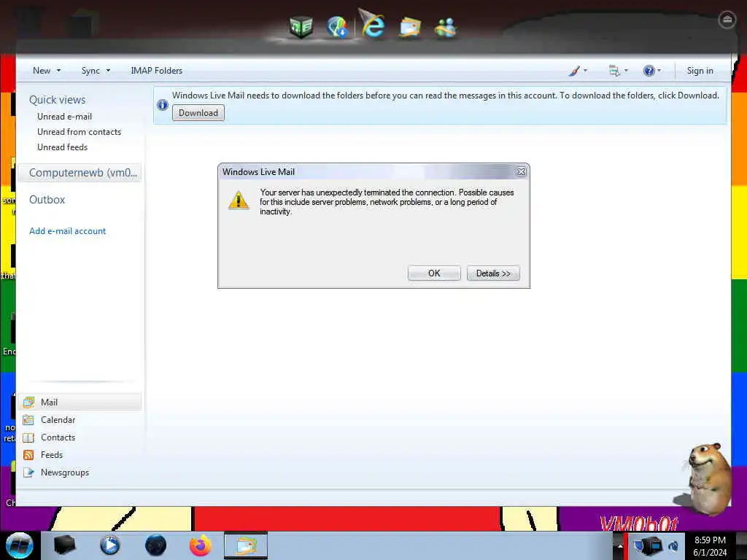747x560 pixels.
Task: Switch to the Feeds pane
Action: (52, 455)
